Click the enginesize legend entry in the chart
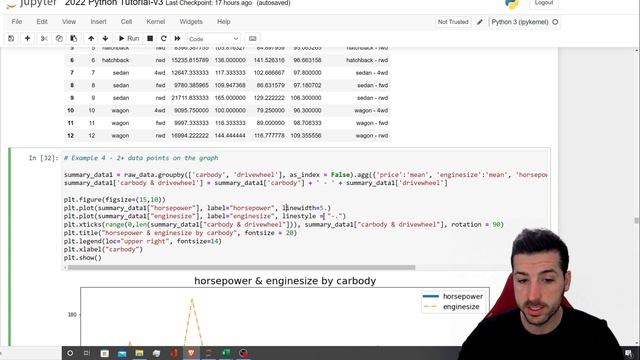This screenshot has height=360, width=640. [x=451, y=307]
